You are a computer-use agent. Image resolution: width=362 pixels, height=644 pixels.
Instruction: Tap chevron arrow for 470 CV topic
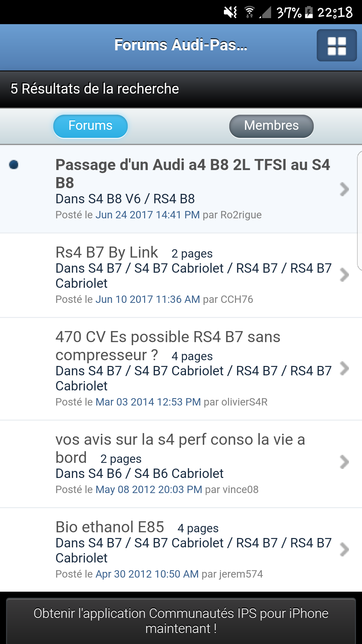(344, 368)
